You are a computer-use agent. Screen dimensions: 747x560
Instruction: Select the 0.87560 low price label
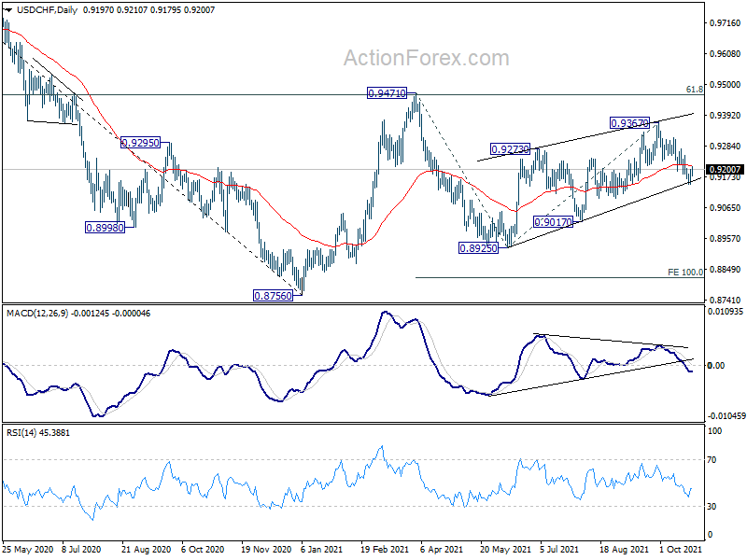coord(273,296)
